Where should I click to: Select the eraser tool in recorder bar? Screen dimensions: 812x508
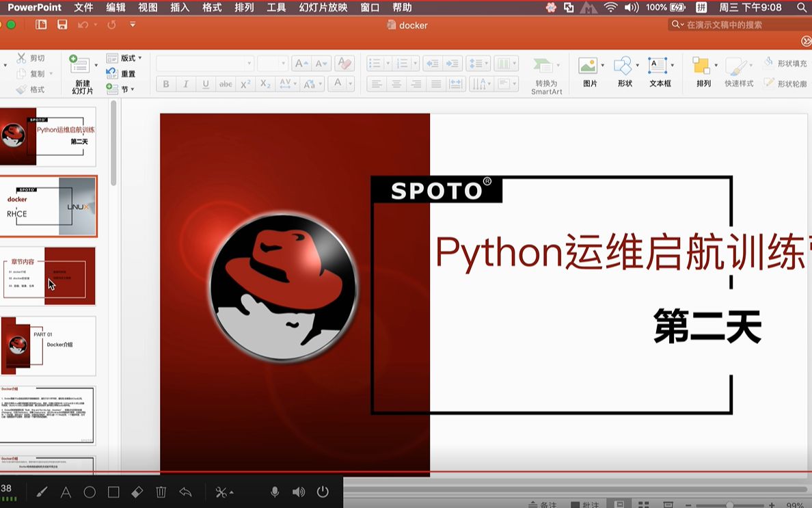(137, 492)
